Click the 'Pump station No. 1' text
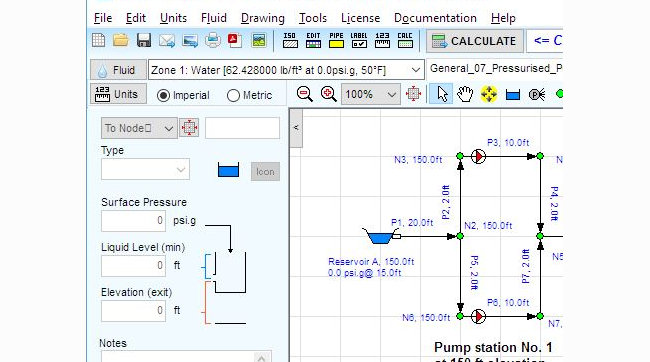 click(493, 347)
